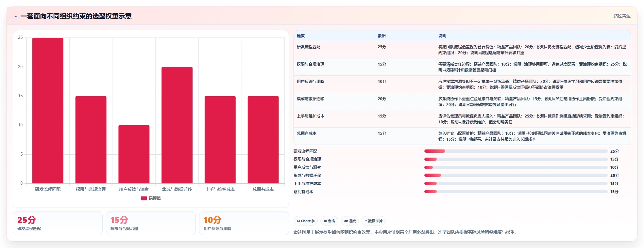Click the 上手与维护成本 progress bar

[x=516, y=183]
